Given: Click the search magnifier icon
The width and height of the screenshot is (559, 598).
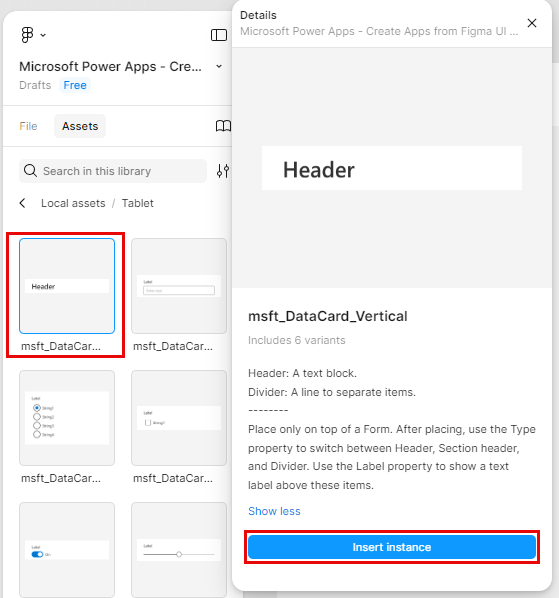Looking at the screenshot, I should (x=31, y=171).
